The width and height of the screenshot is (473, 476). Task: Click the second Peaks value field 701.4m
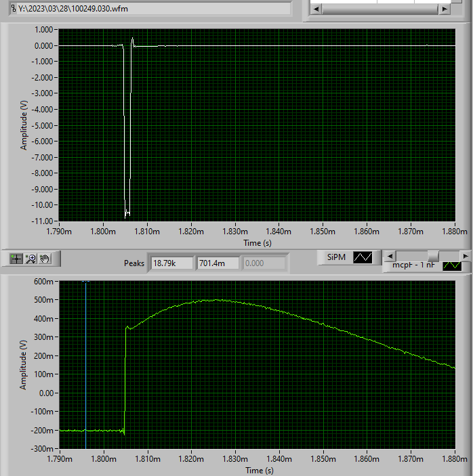[x=218, y=263]
